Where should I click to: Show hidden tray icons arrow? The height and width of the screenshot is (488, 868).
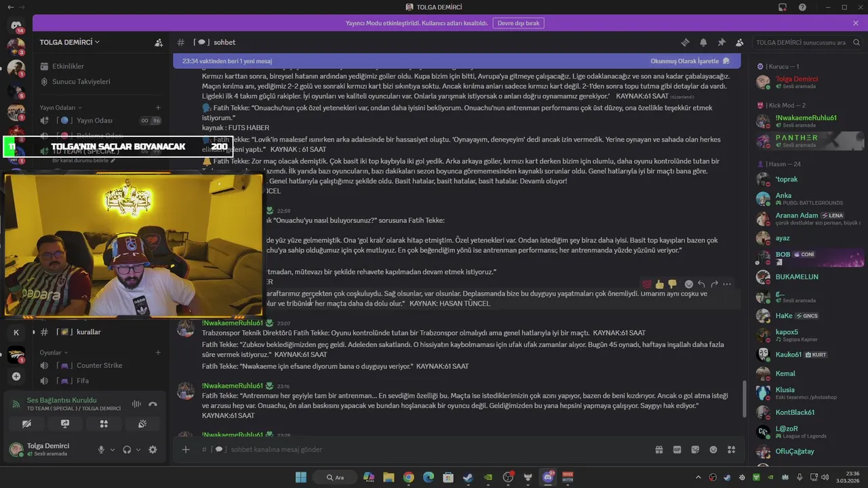point(698,477)
